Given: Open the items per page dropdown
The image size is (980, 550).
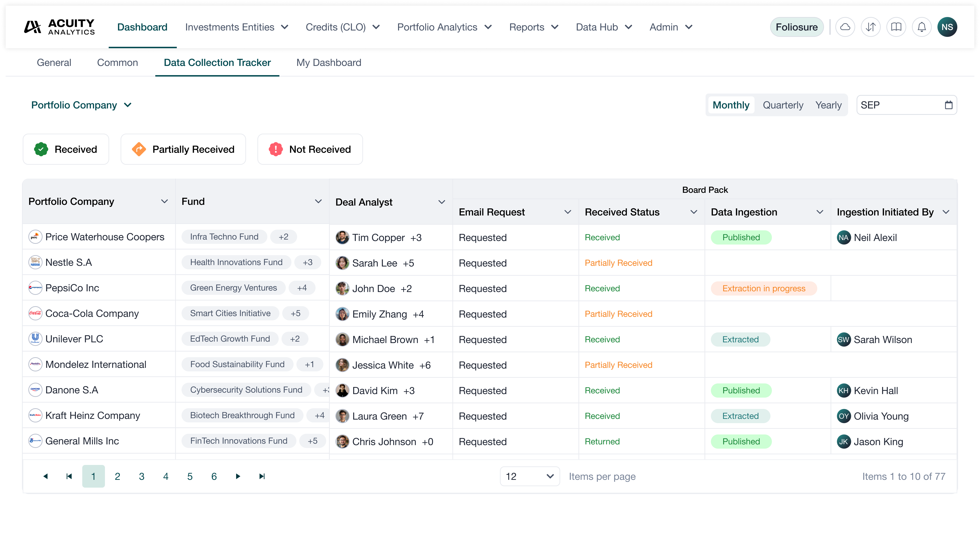Looking at the screenshot, I should (529, 476).
